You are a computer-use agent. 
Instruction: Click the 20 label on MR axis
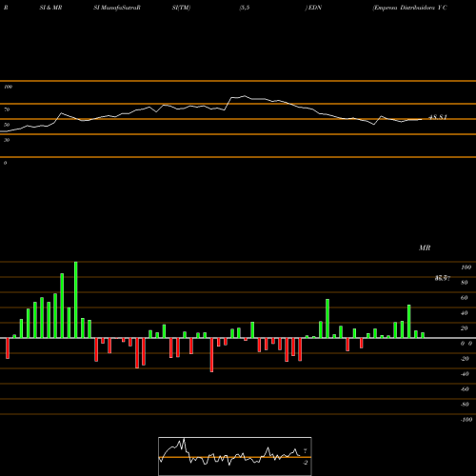tap(465, 328)
